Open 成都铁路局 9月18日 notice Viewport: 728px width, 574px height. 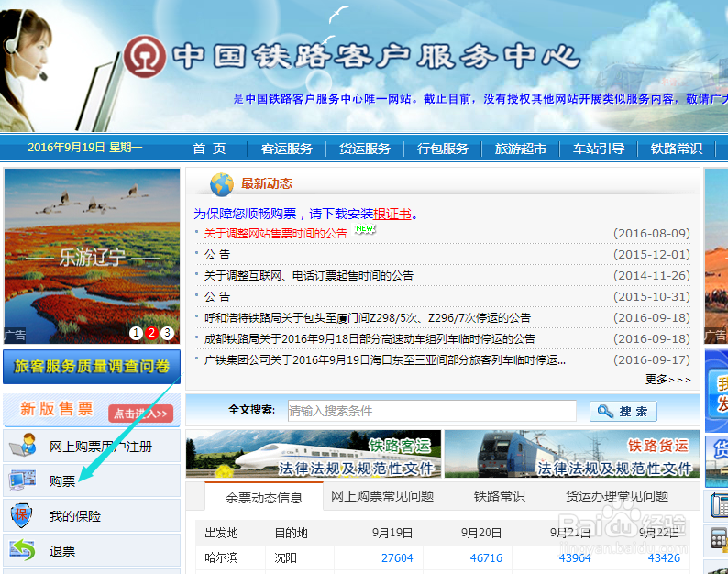pyautogui.click(x=370, y=338)
